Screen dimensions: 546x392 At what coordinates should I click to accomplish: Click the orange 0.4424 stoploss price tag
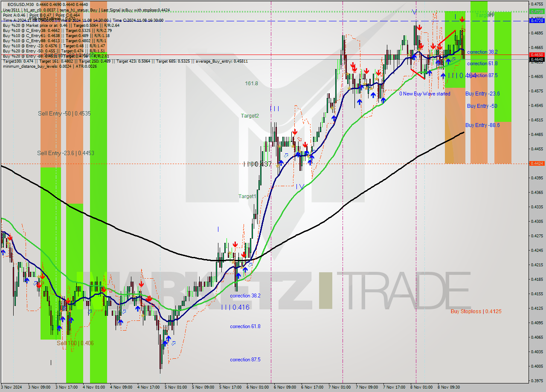click(536, 163)
